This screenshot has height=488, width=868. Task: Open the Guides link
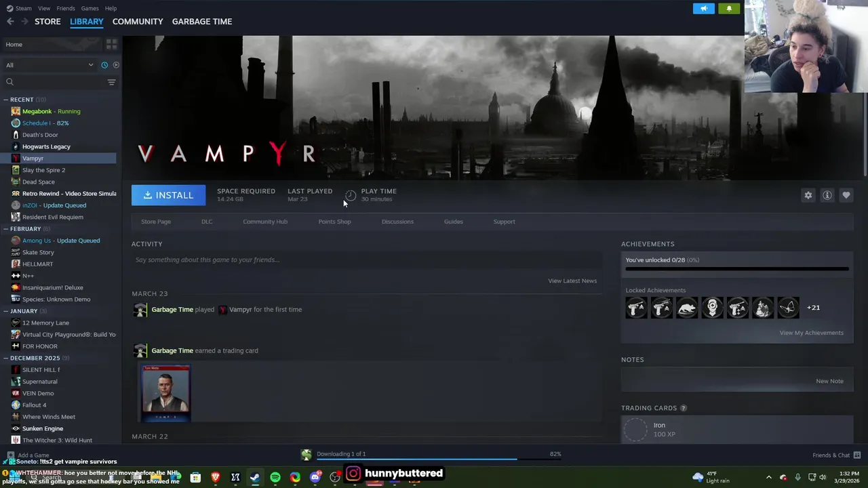click(x=454, y=222)
